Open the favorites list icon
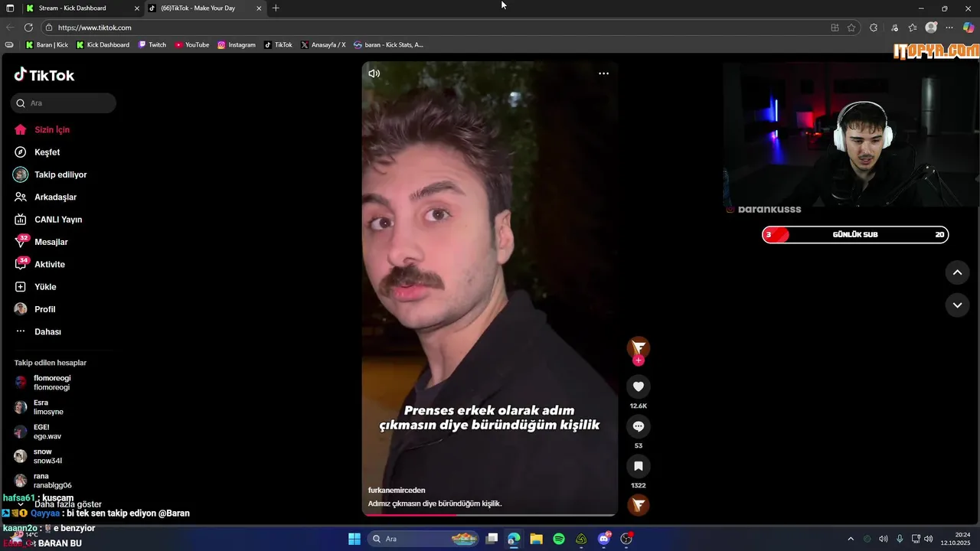 click(913, 28)
